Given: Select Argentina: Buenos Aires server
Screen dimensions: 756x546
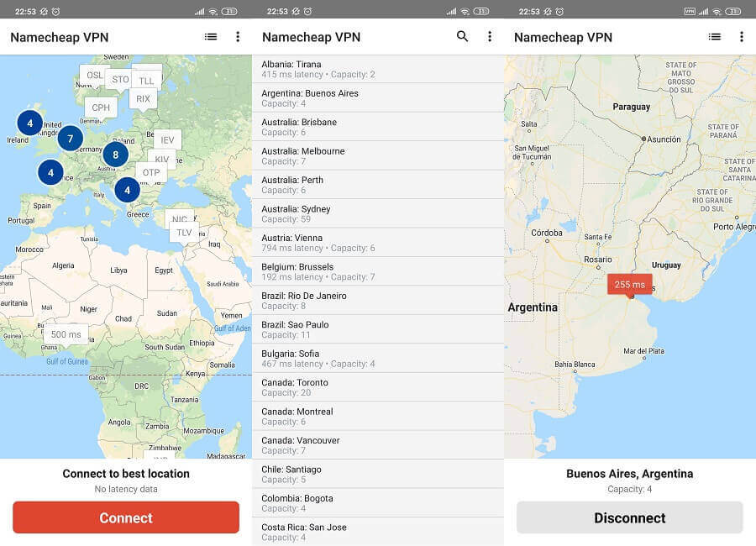Looking at the screenshot, I should point(378,98).
